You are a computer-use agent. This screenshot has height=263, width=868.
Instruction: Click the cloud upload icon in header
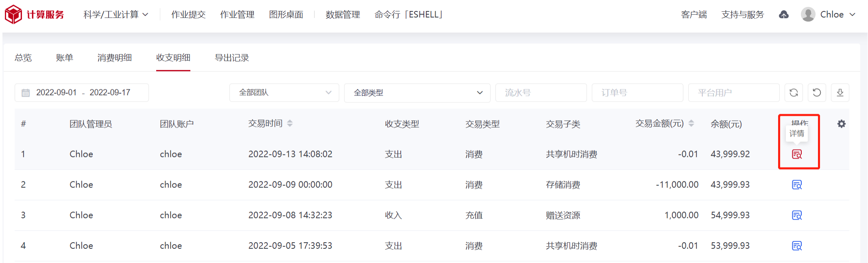(x=784, y=15)
